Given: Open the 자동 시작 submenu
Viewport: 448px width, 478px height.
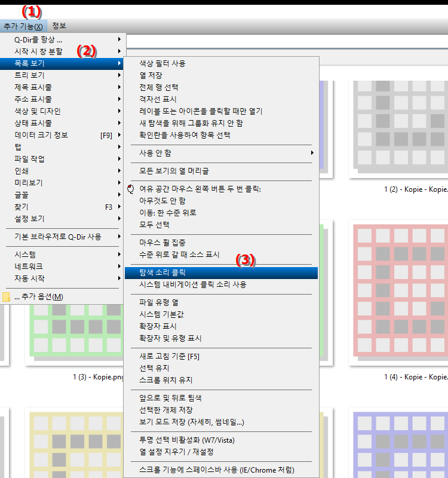Looking at the screenshot, I should coord(62,278).
